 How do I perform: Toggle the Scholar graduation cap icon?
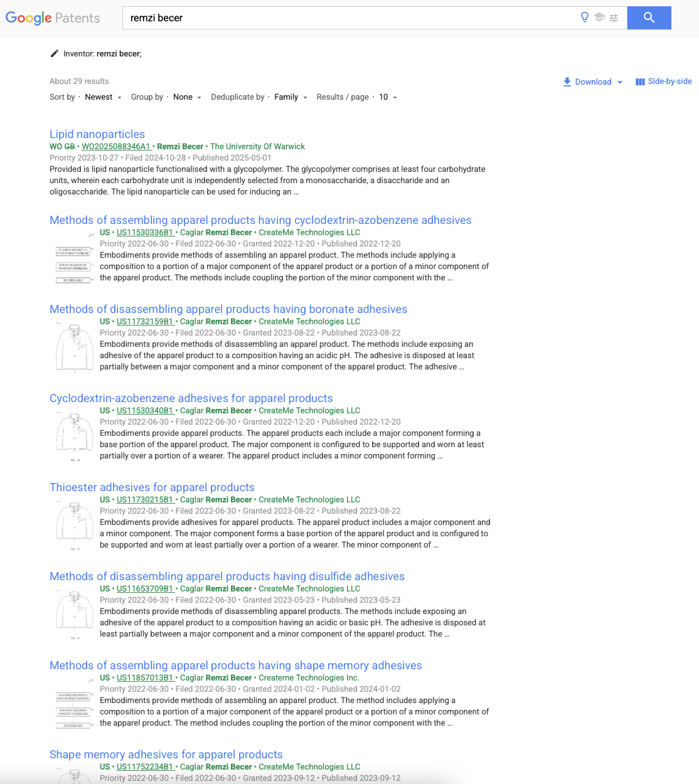[x=599, y=18]
